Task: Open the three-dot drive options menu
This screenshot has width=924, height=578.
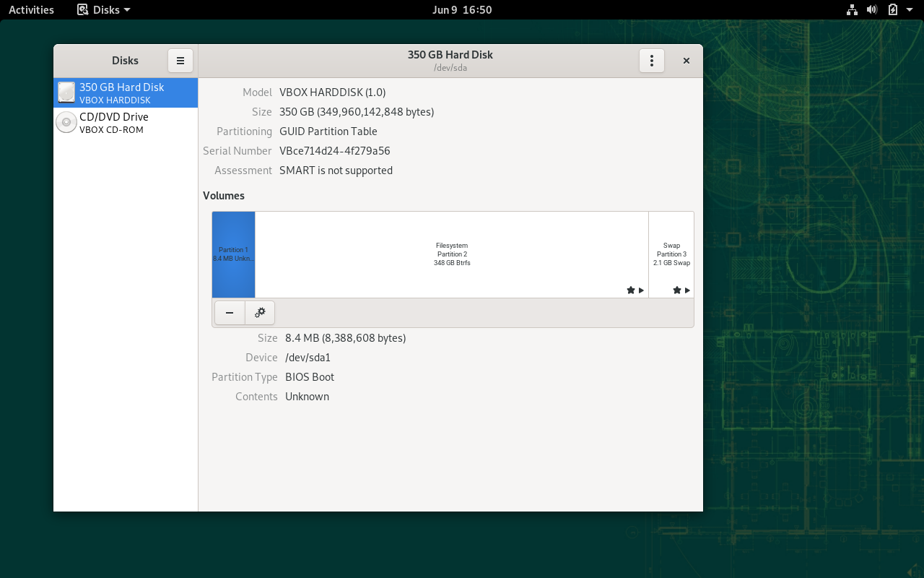Action: (651, 61)
